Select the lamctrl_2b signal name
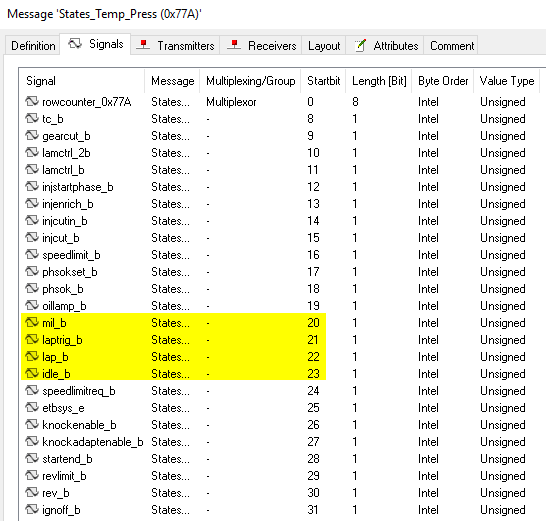 (66, 153)
